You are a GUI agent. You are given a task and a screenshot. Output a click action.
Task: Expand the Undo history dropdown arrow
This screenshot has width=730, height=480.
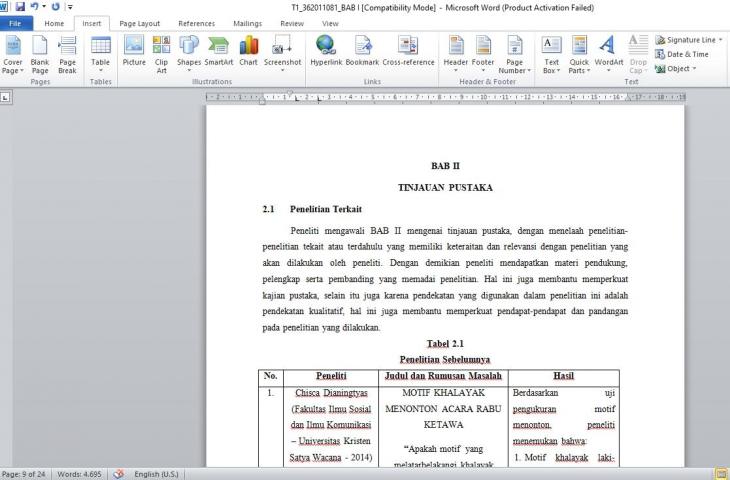[44, 7]
